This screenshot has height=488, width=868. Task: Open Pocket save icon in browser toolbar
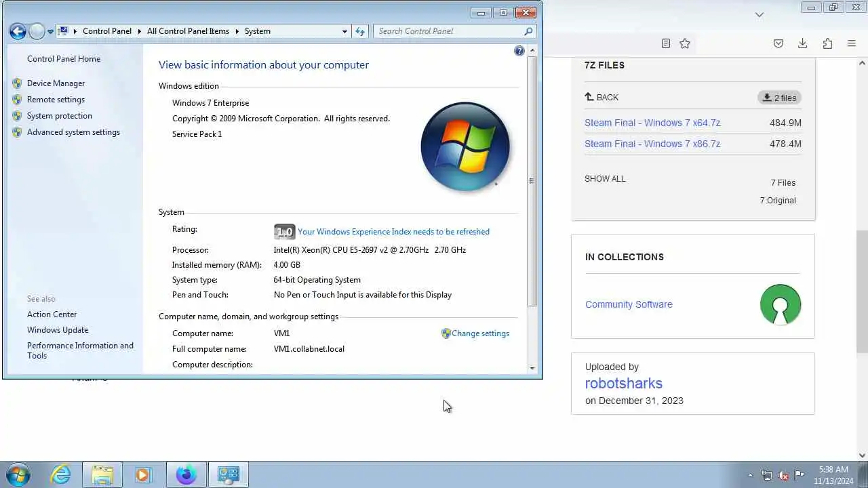point(778,43)
